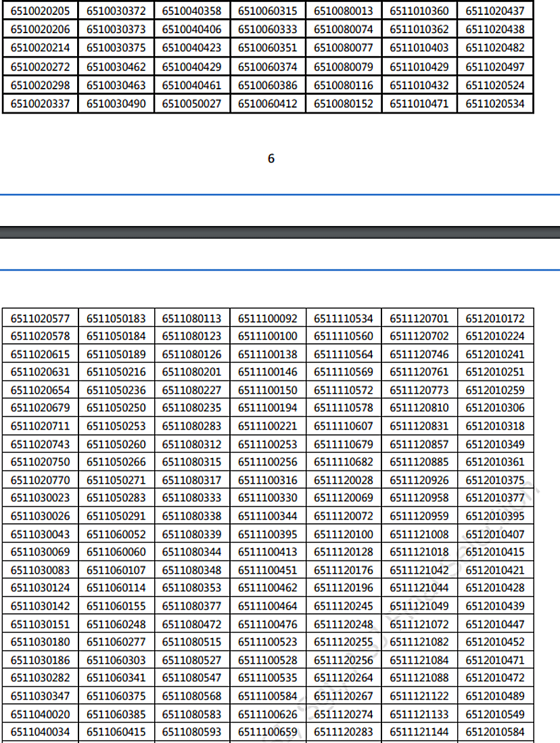Click the entry 6511010471
The height and width of the screenshot is (743, 560).
pyautogui.click(x=419, y=104)
